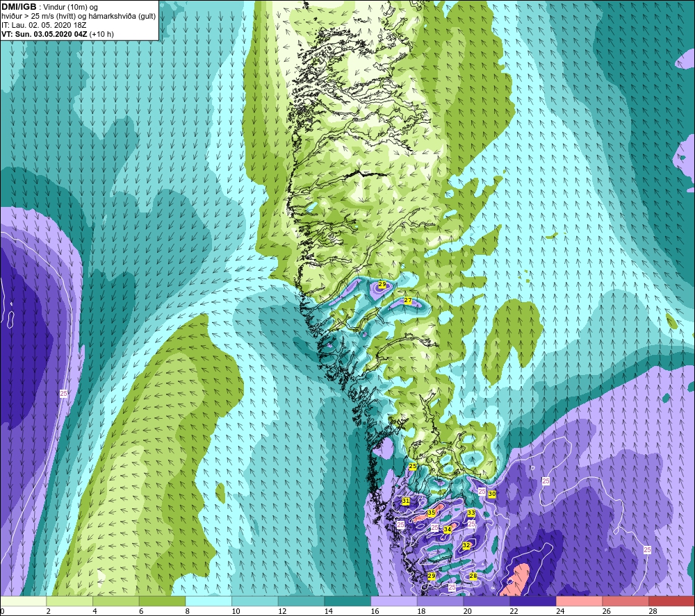695x616 pixels.
Task: Click the yellow 31 gust label
Action: coord(406,501)
